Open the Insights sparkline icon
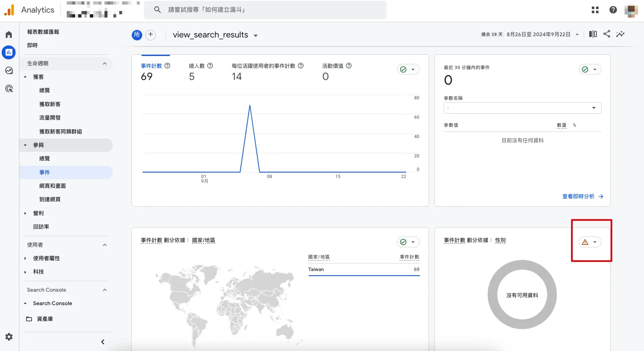Screen dimensions: 644x351 (x=620, y=34)
